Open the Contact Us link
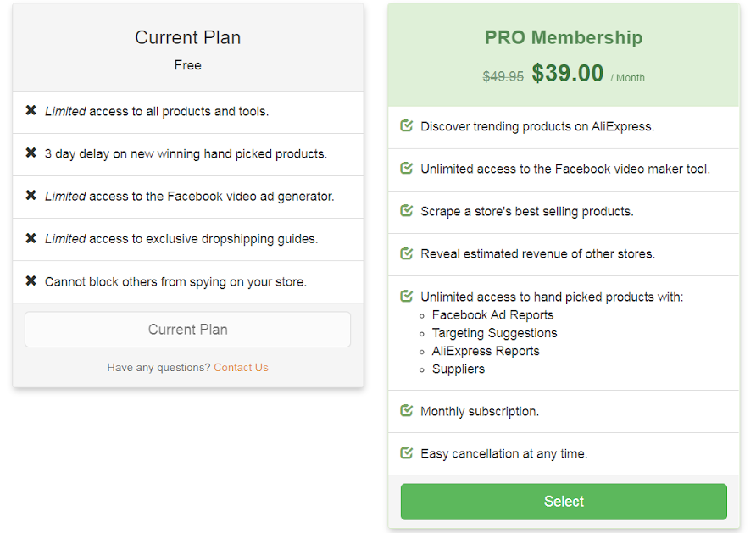Screen dimensions: 756x533 pyautogui.click(x=241, y=368)
